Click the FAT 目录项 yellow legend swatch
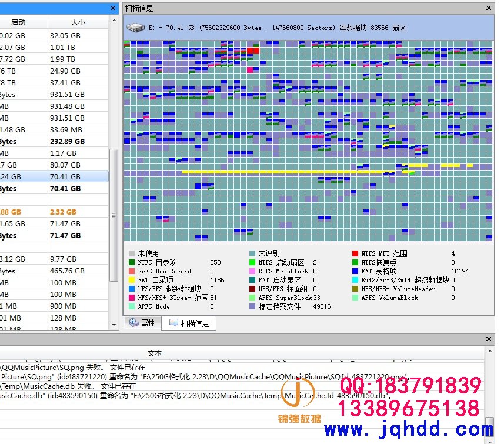 132,280
